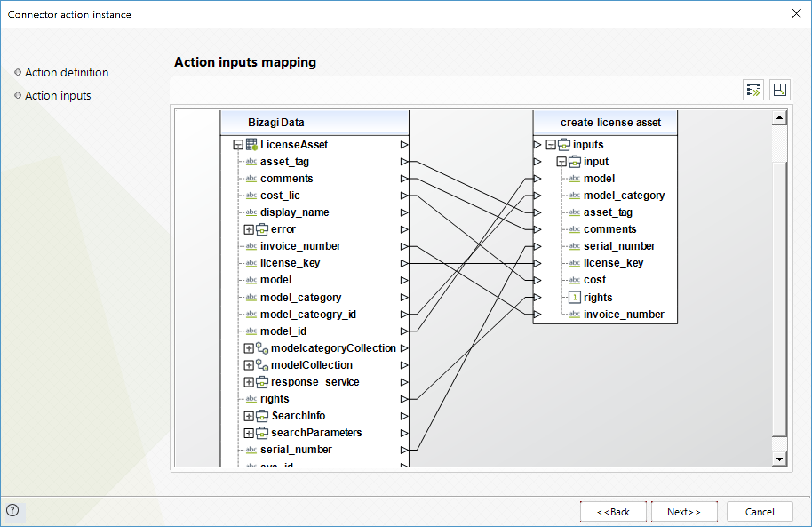812x527 pixels.
Task: Expand the SearchInfo node
Action: pyautogui.click(x=249, y=416)
